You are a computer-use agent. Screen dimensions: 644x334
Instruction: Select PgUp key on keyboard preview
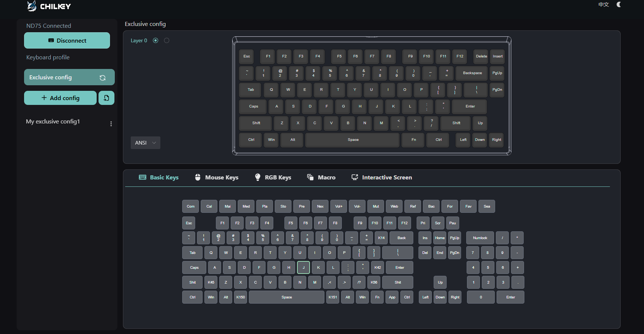click(497, 73)
